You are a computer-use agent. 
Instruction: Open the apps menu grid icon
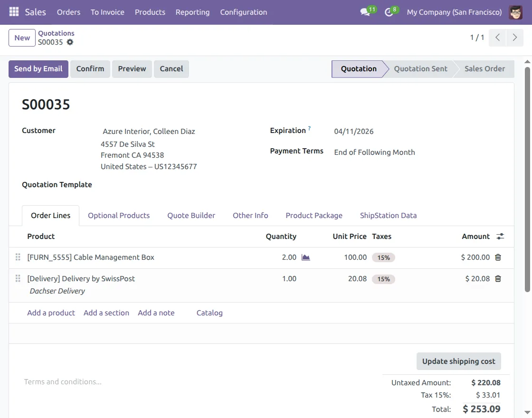coord(13,12)
